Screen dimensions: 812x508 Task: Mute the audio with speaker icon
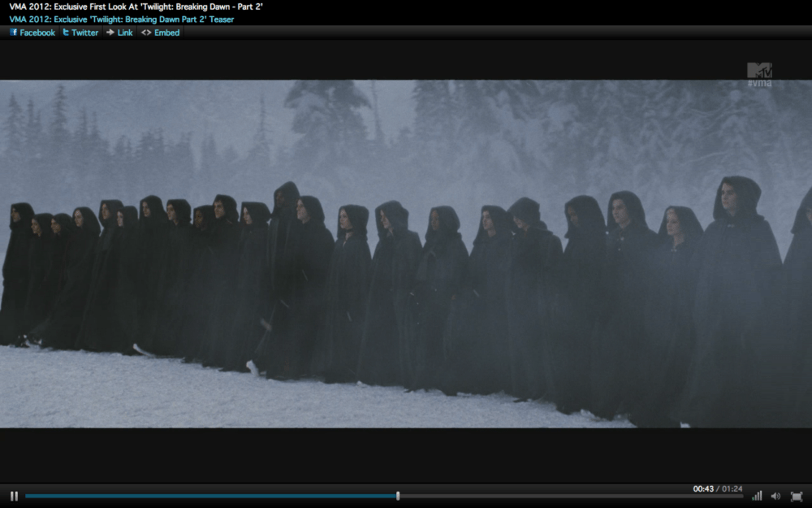(x=775, y=496)
